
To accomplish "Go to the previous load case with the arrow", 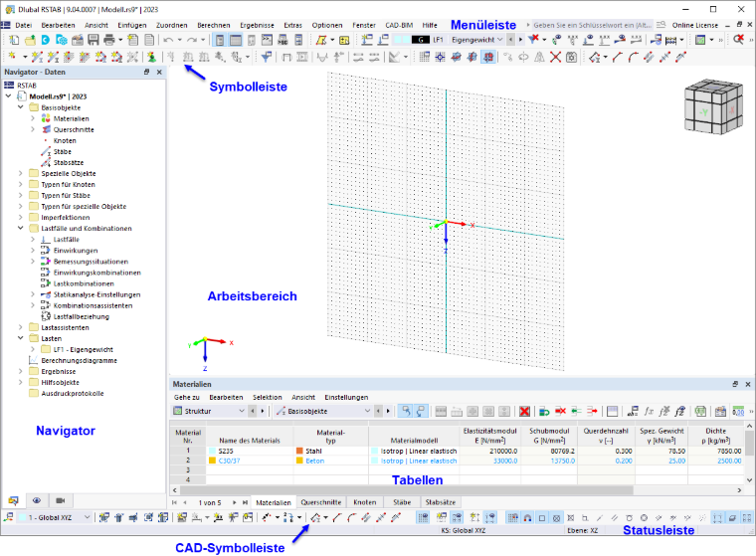I will pyautogui.click(x=510, y=40).
